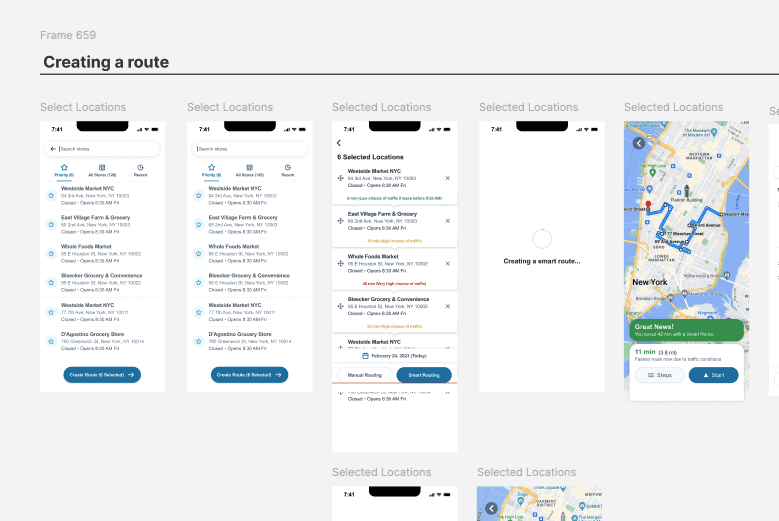779x521 pixels.
Task: Open the Steps button on route card
Action: coord(660,375)
